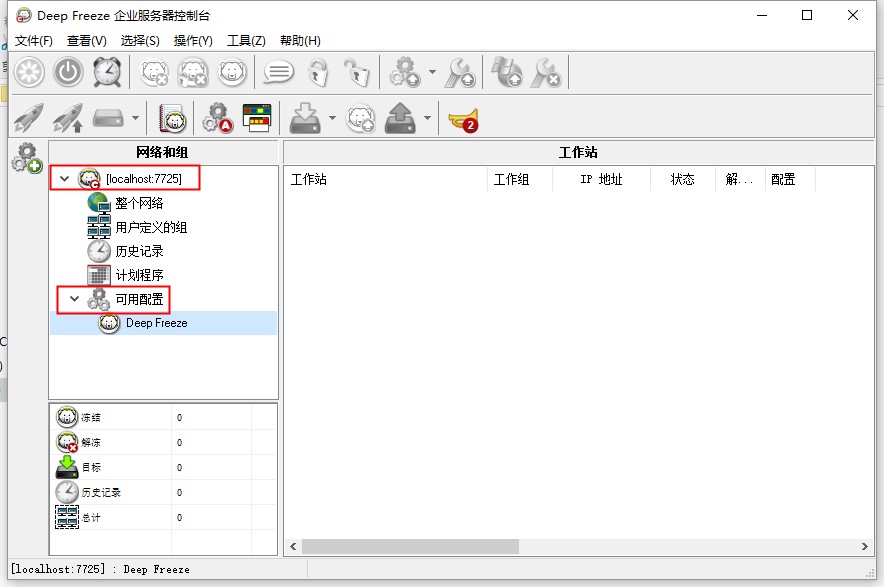Select Deep Freeze configuration item

pyautogui.click(x=156, y=323)
